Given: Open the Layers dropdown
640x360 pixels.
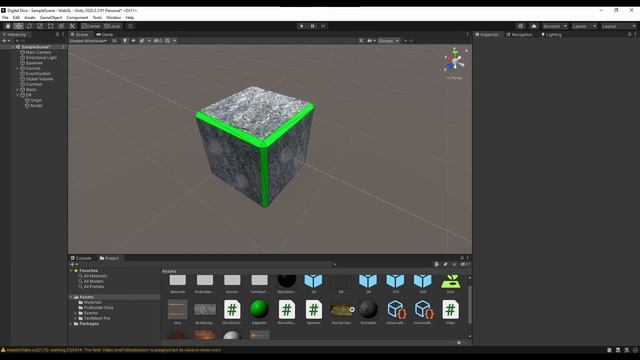Looking at the screenshot, I should point(584,26).
